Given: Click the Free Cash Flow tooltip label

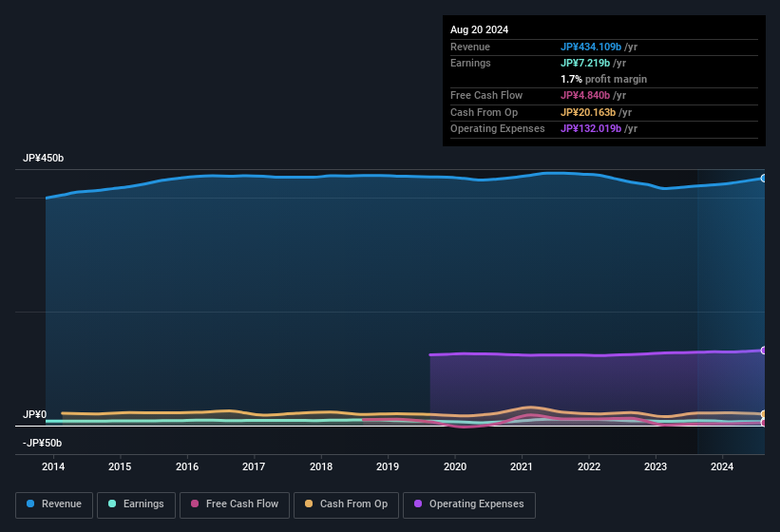Looking at the screenshot, I should [x=486, y=95].
